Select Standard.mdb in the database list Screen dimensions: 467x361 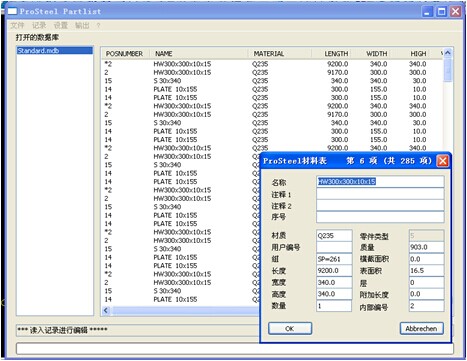pos(55,51)
